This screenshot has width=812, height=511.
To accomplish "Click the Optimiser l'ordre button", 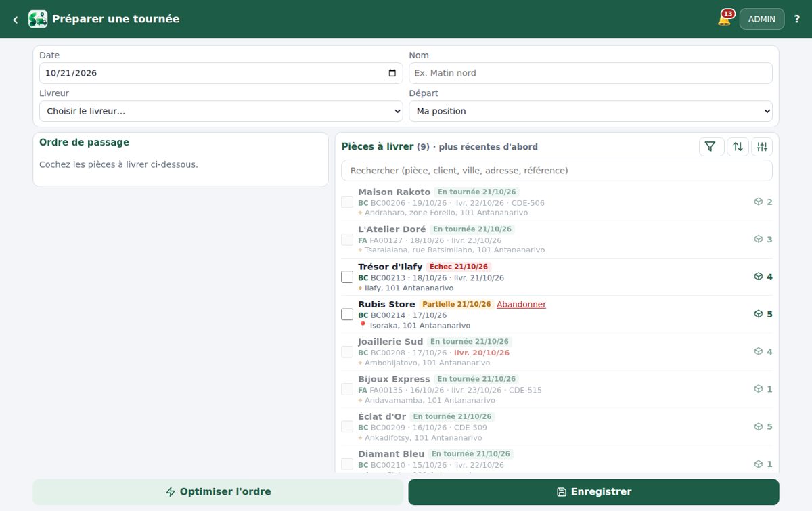I will [218, 492].
